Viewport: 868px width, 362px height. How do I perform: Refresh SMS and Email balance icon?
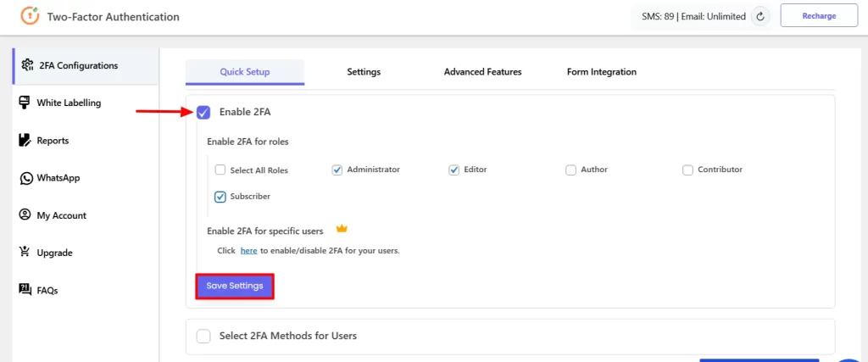[760, 17]
